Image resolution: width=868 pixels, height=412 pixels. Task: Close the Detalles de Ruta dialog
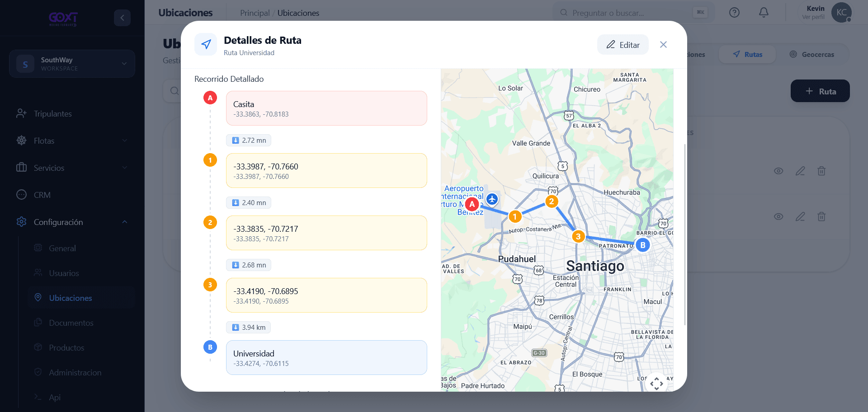click(663, 45)
